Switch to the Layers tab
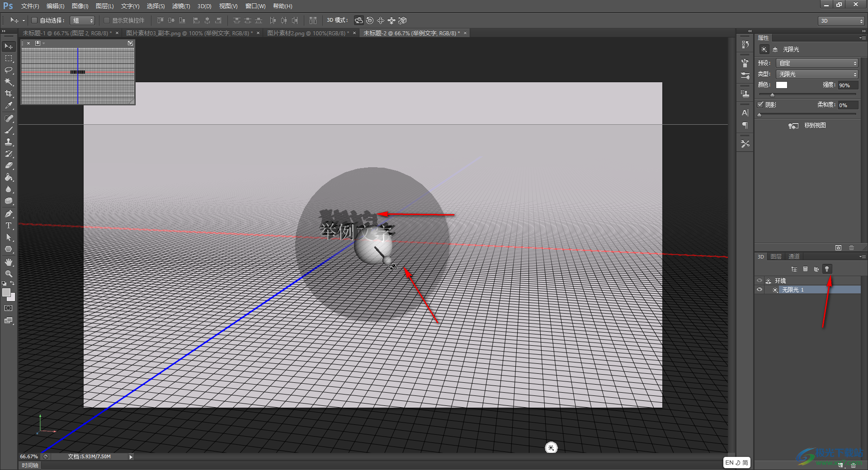Image resolution: width=868 pixels, height=470 pixels. [776, 257]
